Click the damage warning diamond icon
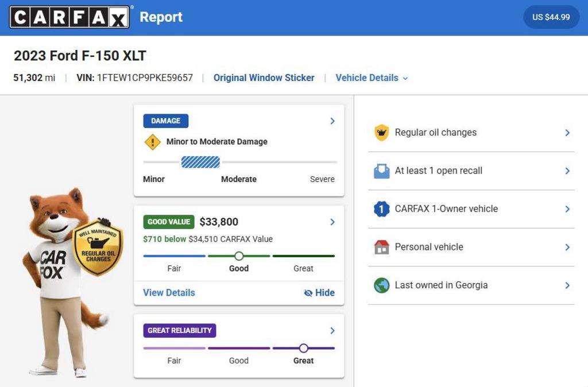 [x=152, y=142]
